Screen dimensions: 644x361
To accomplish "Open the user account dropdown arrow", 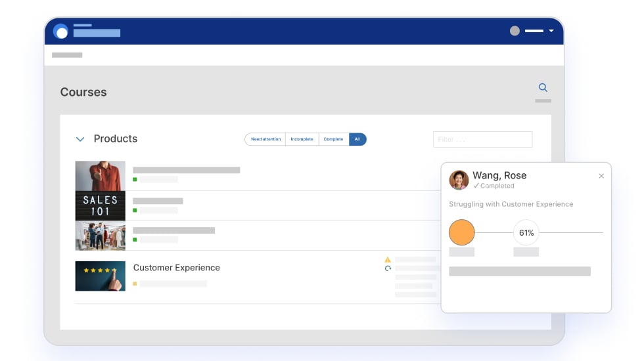I will click(551, 31).
